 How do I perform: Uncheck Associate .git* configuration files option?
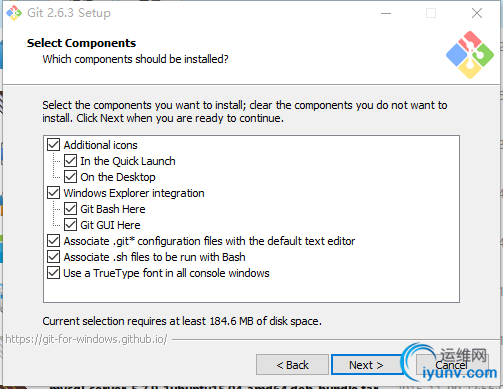tap(53, 241)
